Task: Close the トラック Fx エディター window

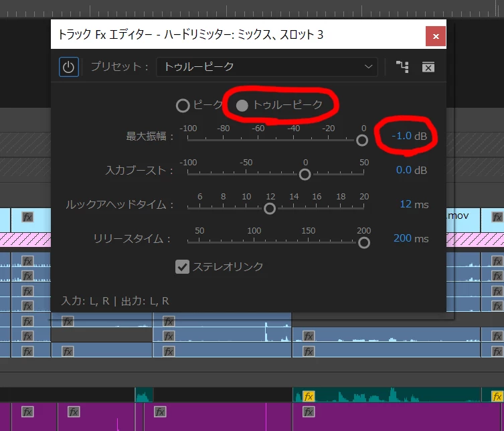Action: pos(436,36)
